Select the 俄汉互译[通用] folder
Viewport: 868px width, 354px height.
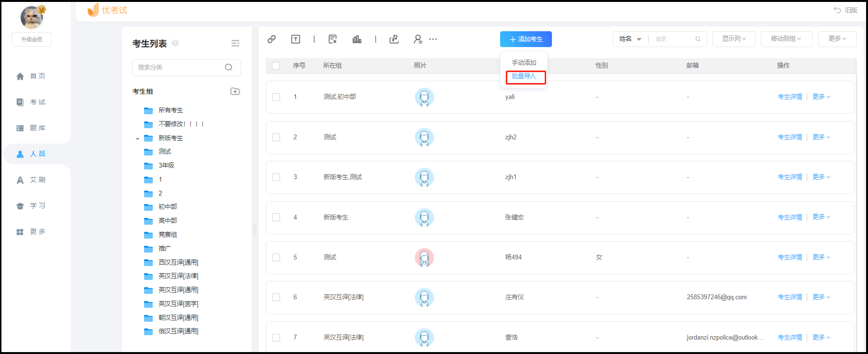(171, 331)
